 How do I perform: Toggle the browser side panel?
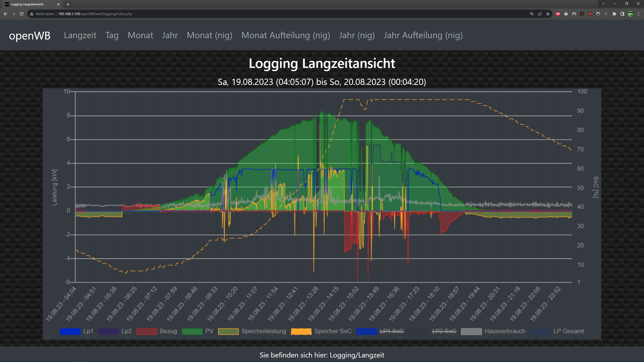coord(622,14)
